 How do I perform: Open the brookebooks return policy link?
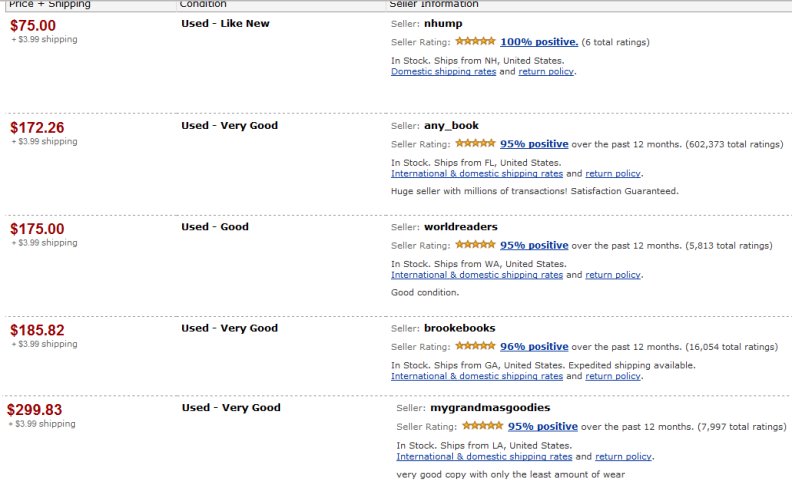tap(613, 377)
